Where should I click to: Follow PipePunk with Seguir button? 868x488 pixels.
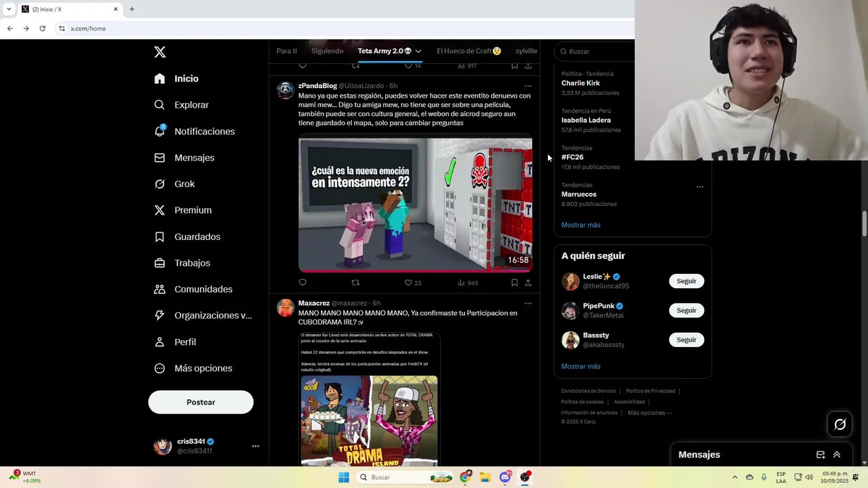tap(686, 310)
